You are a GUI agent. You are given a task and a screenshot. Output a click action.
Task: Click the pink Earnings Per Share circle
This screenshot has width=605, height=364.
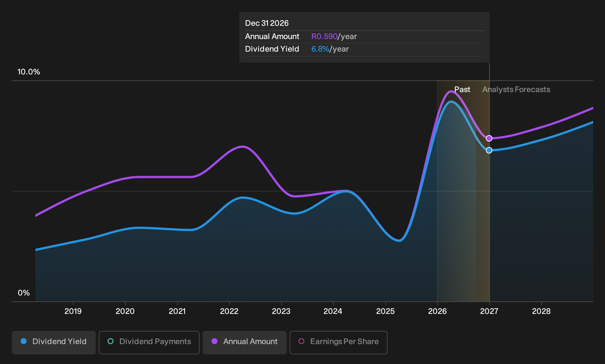(301, 342)
